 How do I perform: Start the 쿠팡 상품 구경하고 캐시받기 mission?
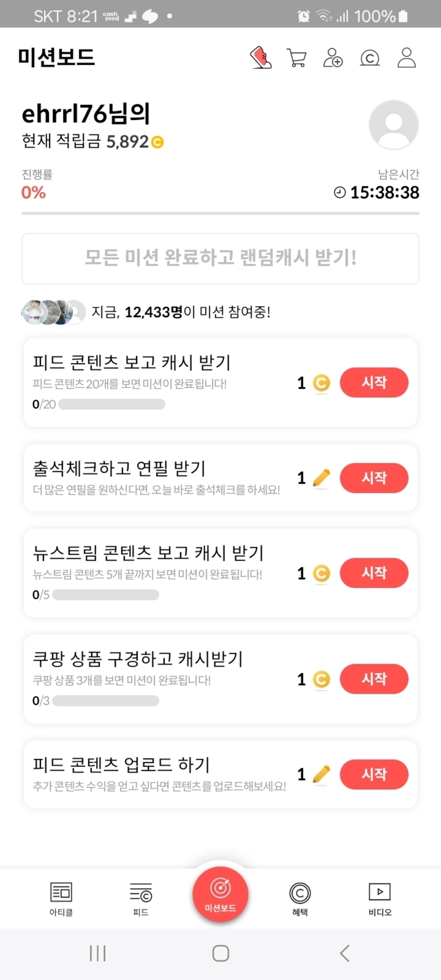click(x=374, y=679)
